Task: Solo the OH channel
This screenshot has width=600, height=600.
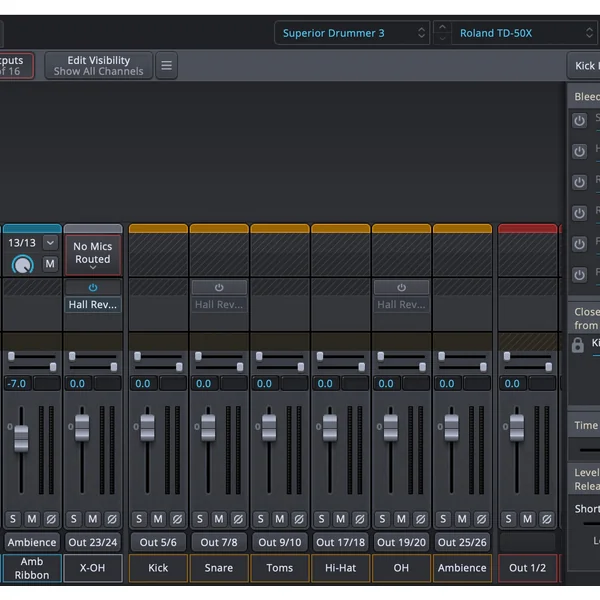Action: pyautogui.click(x=382, y=519)
